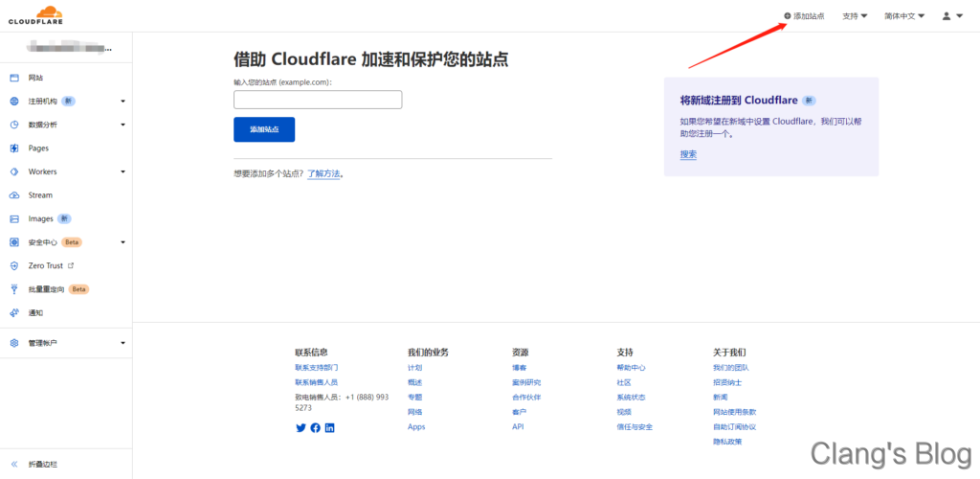Open the Twitter social icon
The height and width of the screenshot is (479, 980).
pos(301,428)
